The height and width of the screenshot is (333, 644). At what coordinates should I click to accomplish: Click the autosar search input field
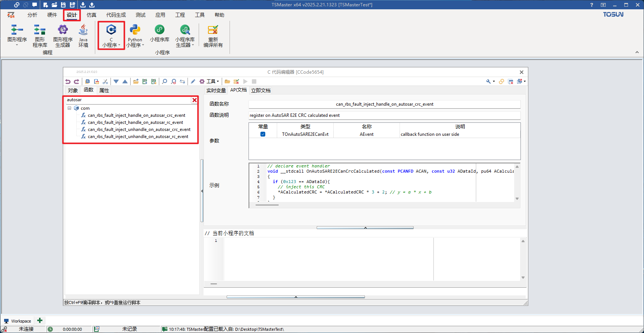pyautogui.click(x=128, y=100)
